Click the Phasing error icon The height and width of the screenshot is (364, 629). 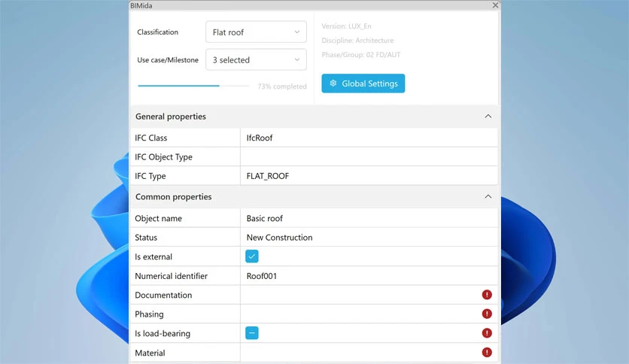click(x=487, y=314)
